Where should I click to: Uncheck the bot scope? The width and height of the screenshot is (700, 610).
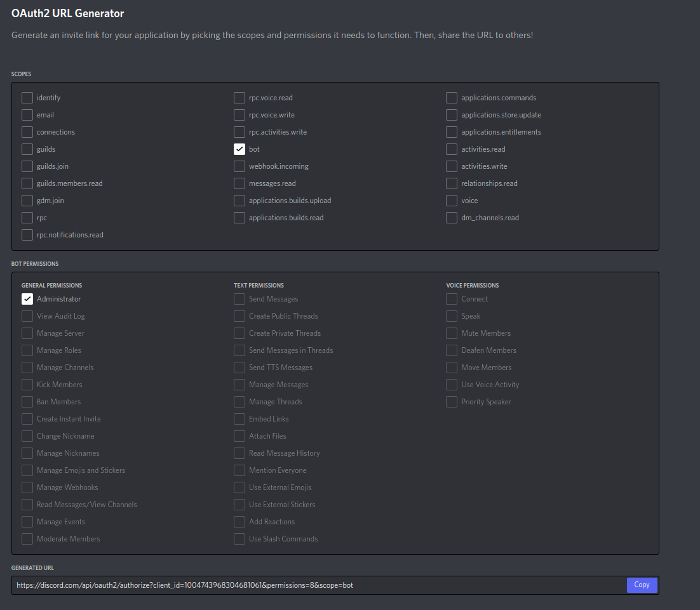pos(239,149)
